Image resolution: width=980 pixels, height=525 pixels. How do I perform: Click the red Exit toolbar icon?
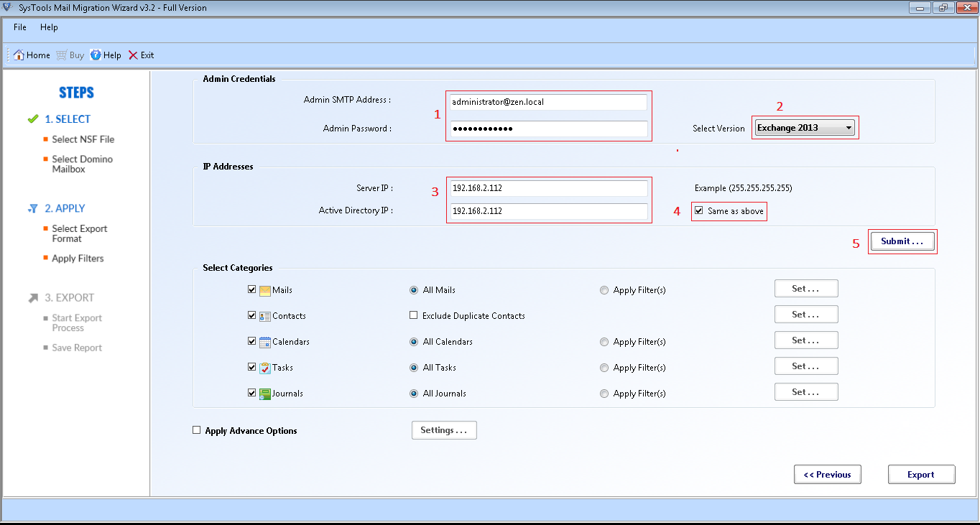coord(133,55)
